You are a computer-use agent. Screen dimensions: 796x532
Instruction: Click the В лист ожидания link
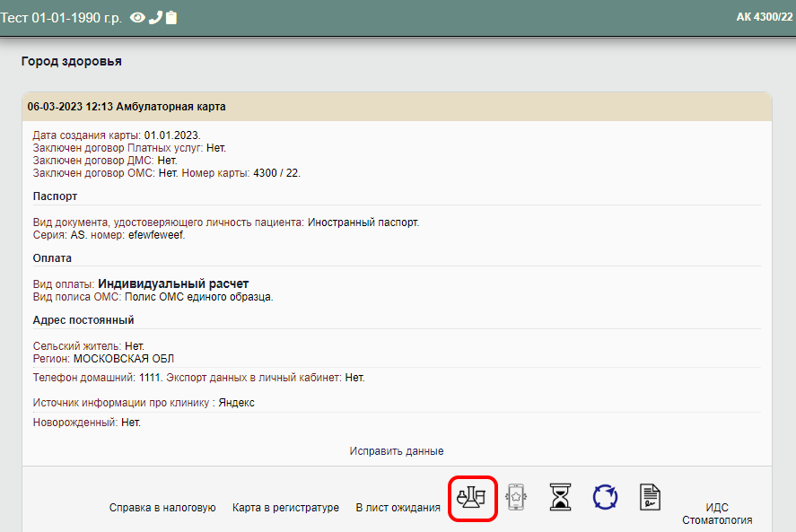click(398, 508)
